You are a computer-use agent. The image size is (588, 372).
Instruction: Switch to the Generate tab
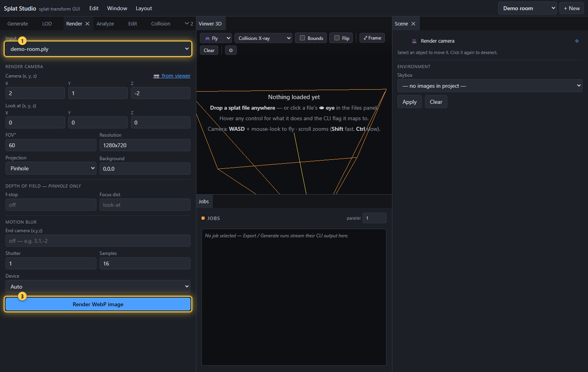pyautogui.click(x=18, y=24)
